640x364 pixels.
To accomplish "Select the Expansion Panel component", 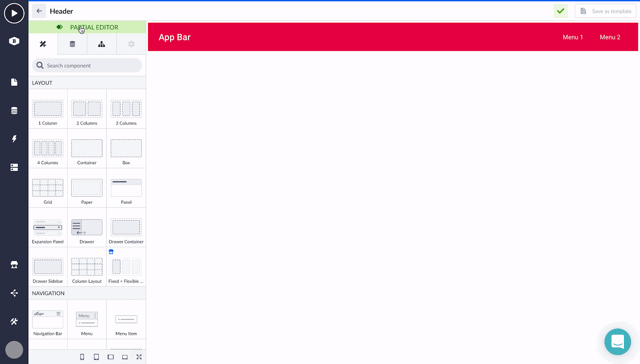I will click(48, 227).
